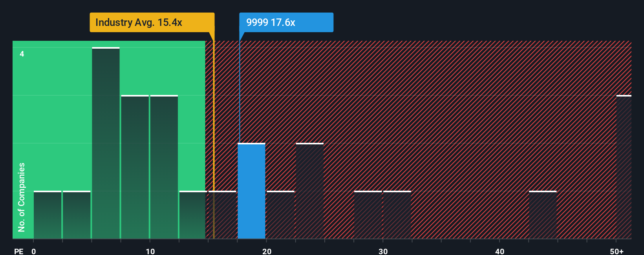The width and height of the screenshot is (644, 255).
Task: Click the x-axis value 0
Action: click(x=34, y=251)
